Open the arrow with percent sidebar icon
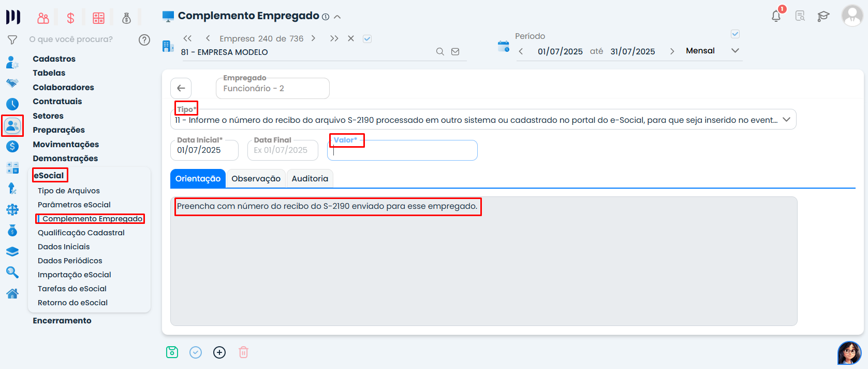Screen dimensions: 868x369 (x=12, y=189)
